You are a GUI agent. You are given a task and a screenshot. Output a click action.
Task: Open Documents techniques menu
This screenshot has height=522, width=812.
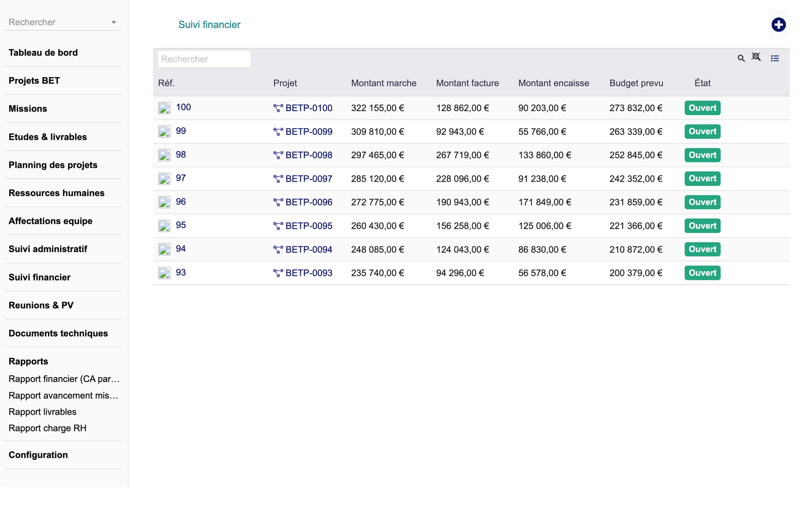(58, 333)
